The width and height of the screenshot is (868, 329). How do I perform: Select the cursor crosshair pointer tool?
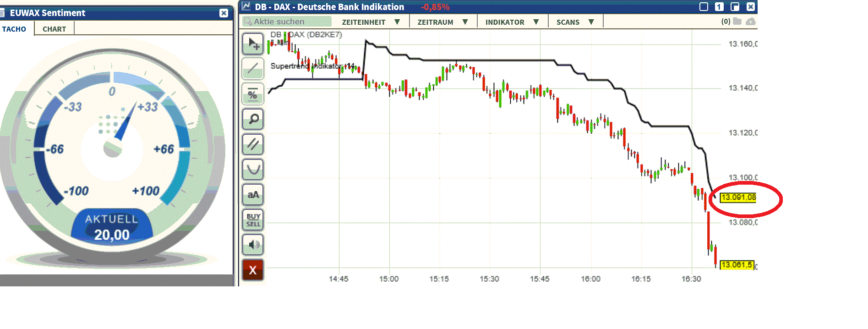tap(253, 44)
